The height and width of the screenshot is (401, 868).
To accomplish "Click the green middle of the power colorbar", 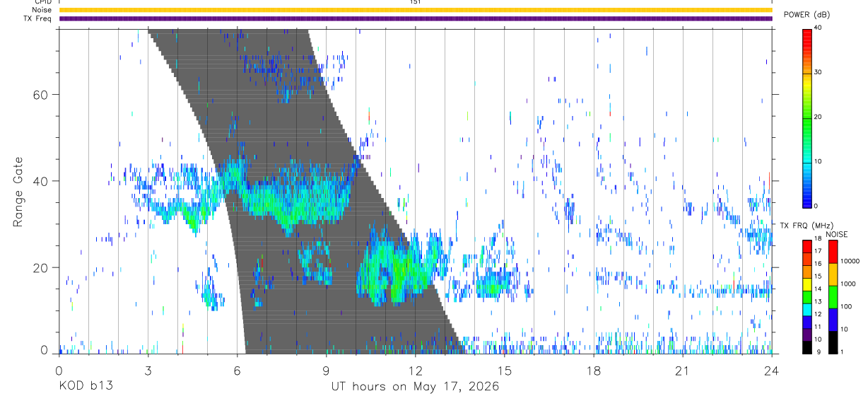I will 807,117.
